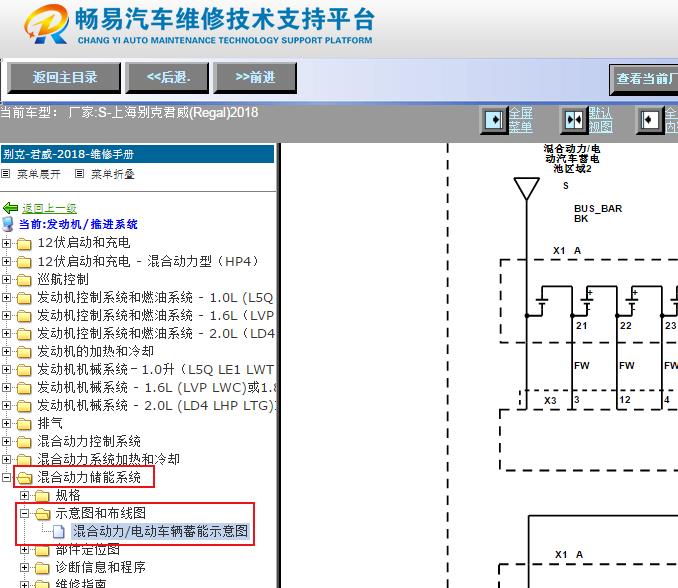Click the 查看当前 button at right

[644, 79]
